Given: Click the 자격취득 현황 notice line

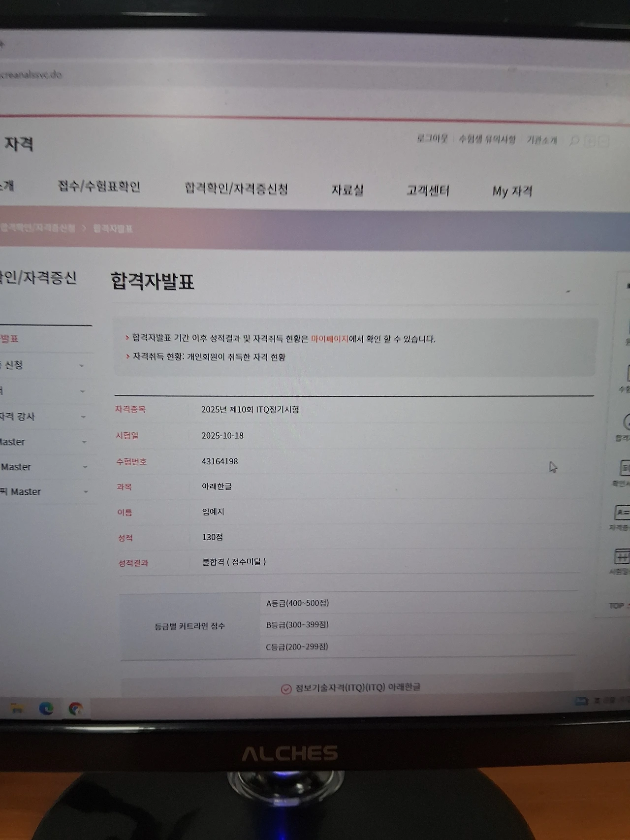Looking at the screenshot, I should pyautogui.click(x=209, y=357).
